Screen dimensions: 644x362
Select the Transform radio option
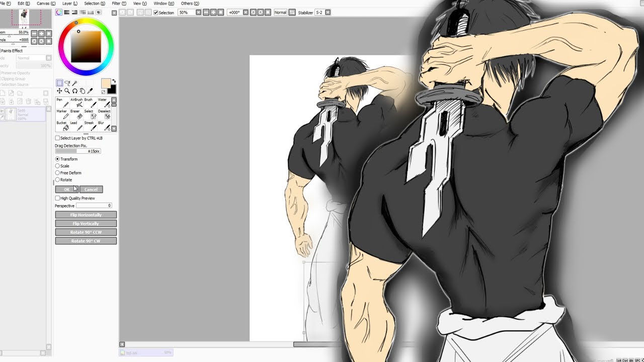click(x=57, y=159)
